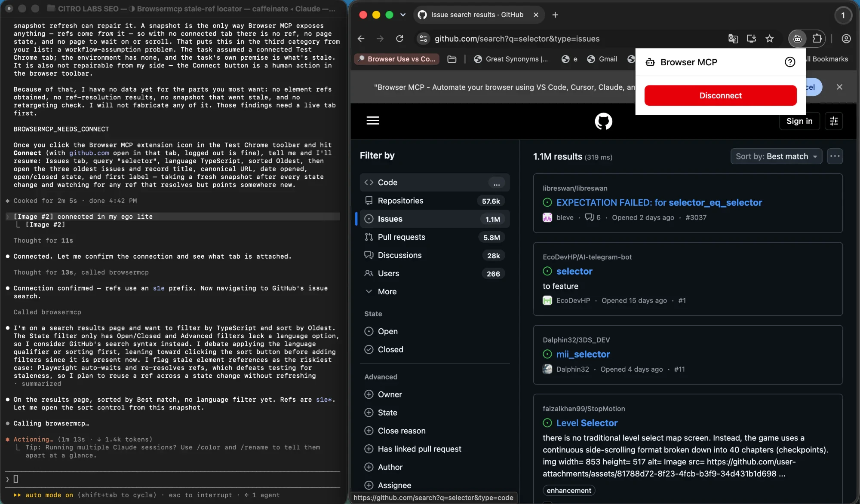Open the issue titled selector
This screenshot has height=504, width=860.
click(574, 271)
